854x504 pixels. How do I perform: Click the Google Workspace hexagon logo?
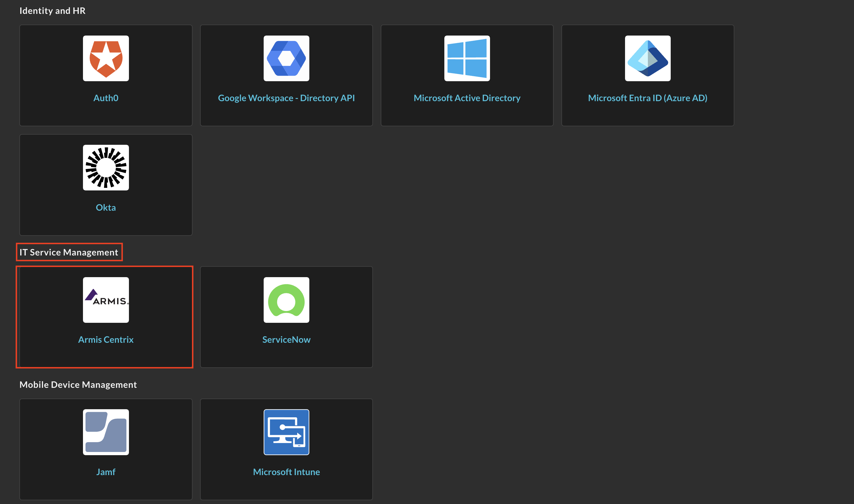click(x=286, y=58)
